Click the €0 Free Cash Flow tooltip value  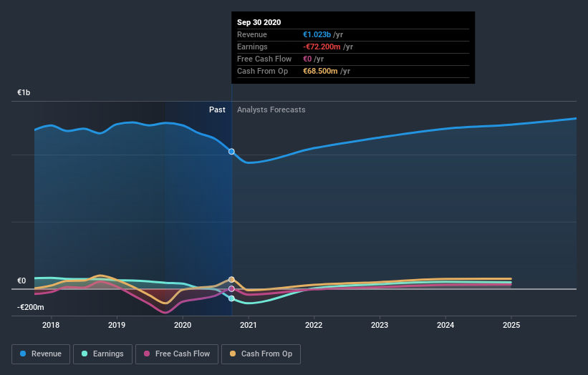coord(307,59)
